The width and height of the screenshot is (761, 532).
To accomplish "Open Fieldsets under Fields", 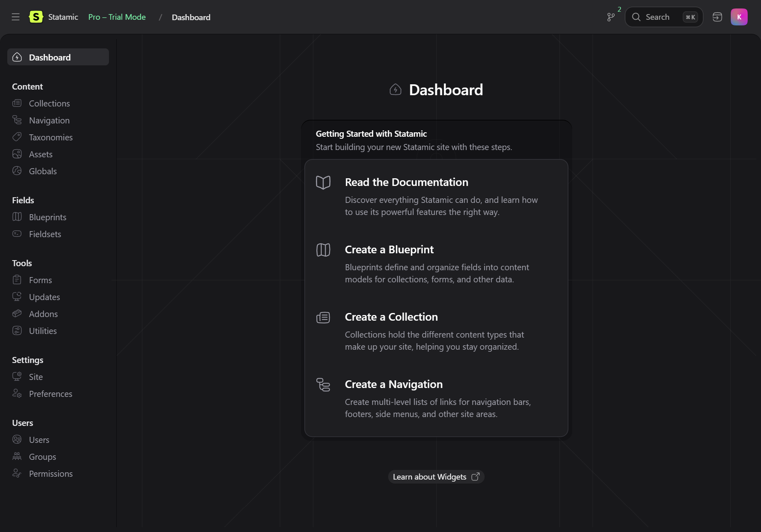I will (x=58, y=234).
